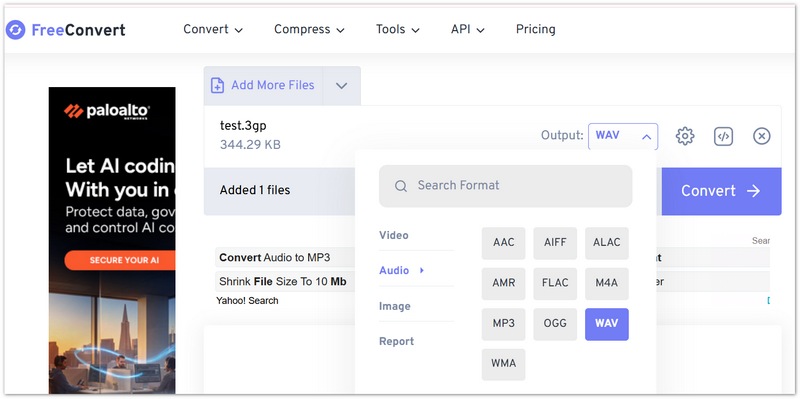The height and width of the screenshot is (399, 800).
Task: Open Shrink File Size To 10 Mb link
Action: (x=283, y=281)
